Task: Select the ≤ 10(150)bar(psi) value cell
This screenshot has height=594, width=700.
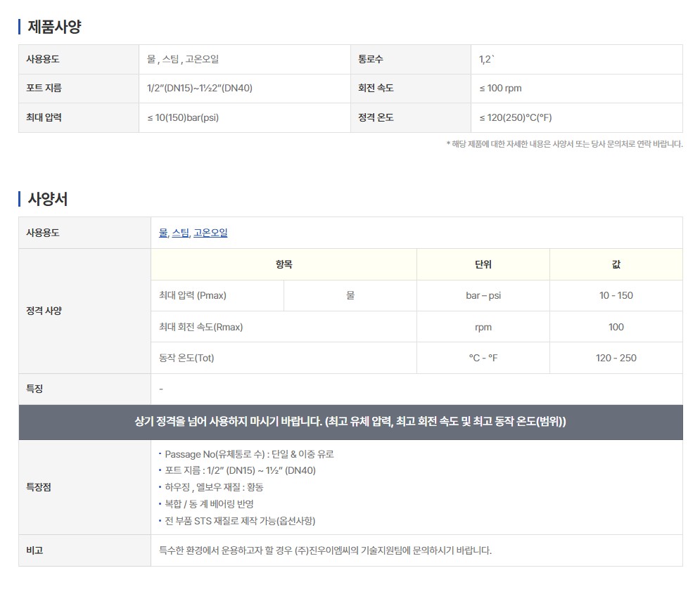Action: pos(183,117)
